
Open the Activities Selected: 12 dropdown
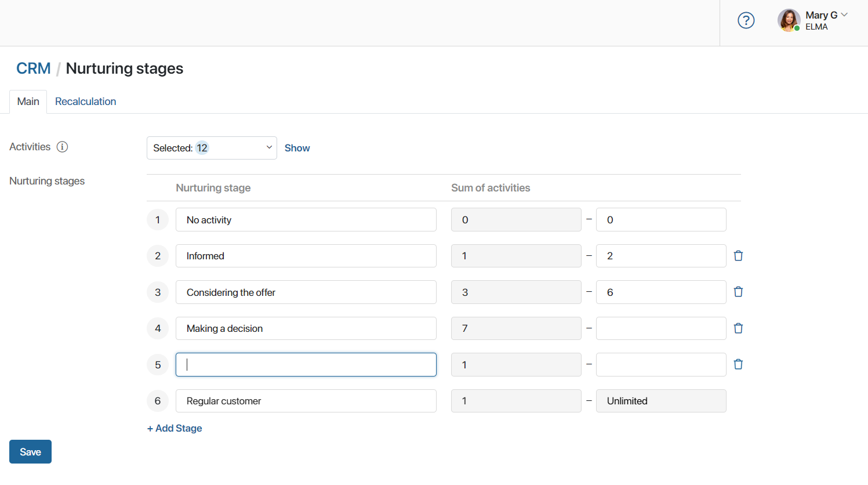pyautogui.click(x=212, y=148)
